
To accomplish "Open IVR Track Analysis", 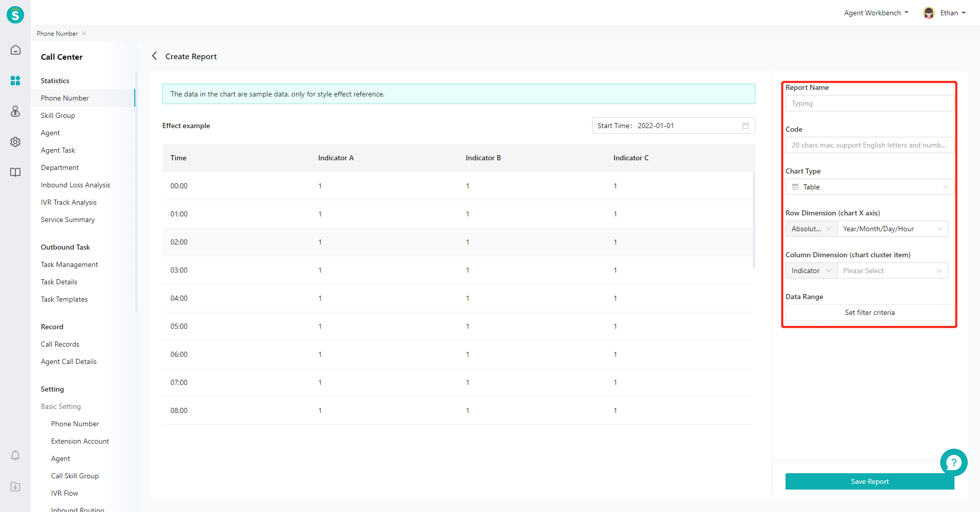I will click(68, 202).
